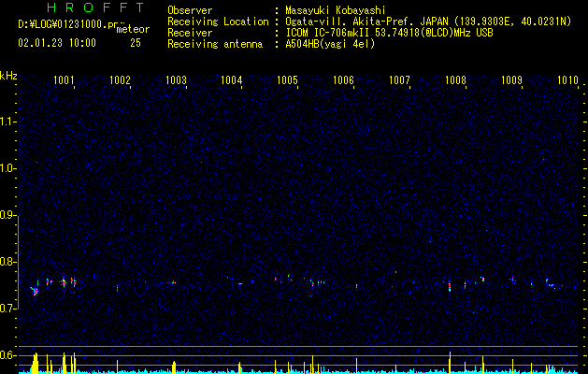Click the 'Receiver' field label

pyautogui.click(x=190, y=33)
